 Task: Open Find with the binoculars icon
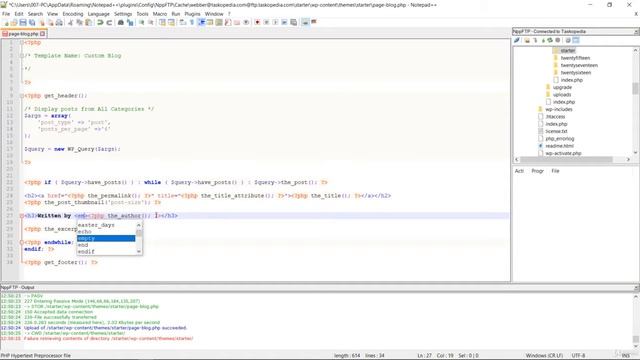[121, 22]
